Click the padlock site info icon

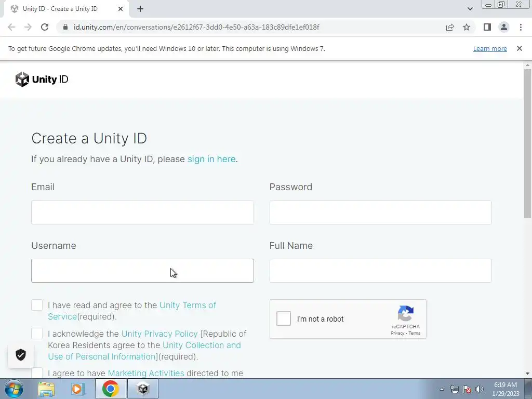65,27
